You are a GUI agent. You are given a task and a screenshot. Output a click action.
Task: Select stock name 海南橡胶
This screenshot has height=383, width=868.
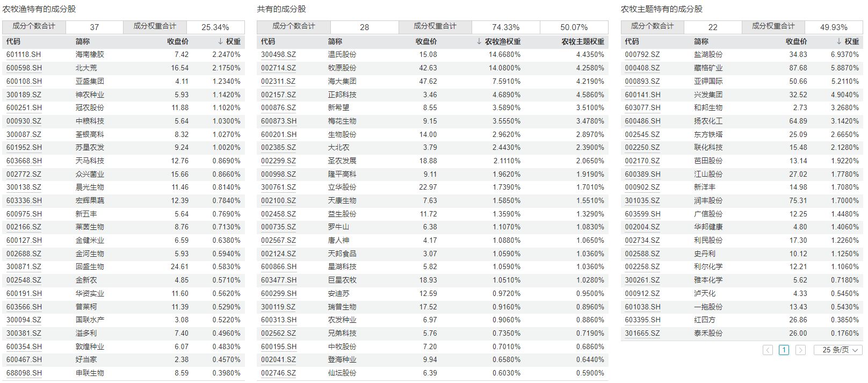(90, 55)
